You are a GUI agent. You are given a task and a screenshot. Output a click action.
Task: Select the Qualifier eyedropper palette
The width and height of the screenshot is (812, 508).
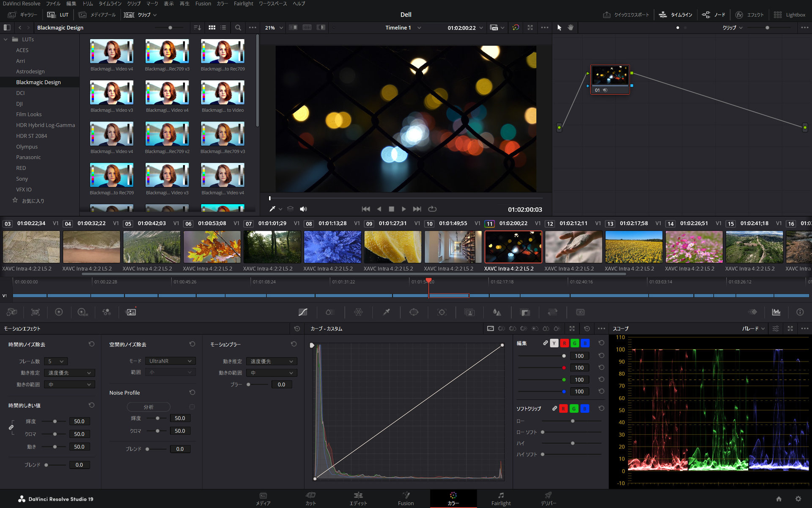click(x=386, y=312)
